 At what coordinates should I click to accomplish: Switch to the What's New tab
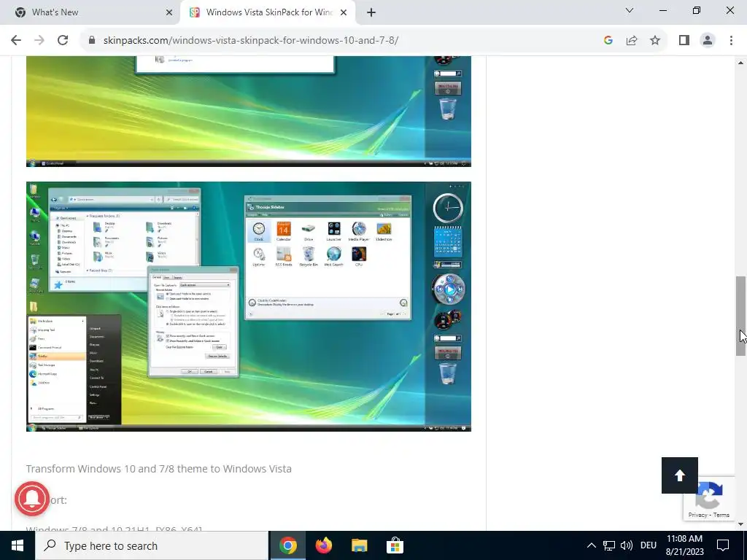(x=90, y=13)
